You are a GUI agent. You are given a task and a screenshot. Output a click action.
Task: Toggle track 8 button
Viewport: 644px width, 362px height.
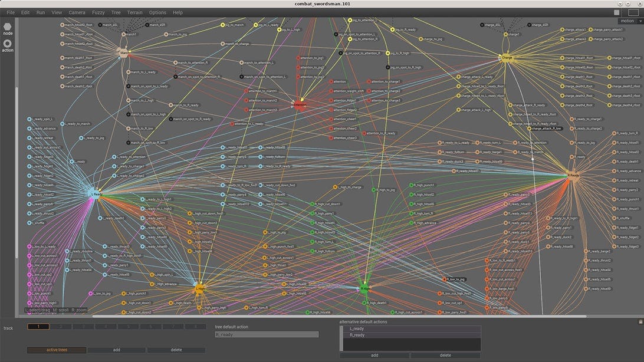195,327
